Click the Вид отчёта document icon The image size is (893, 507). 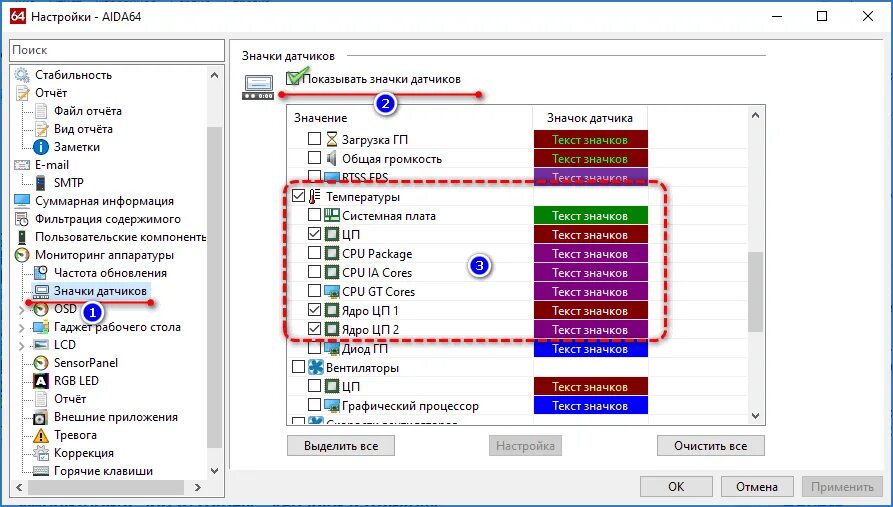[x=41, y=129]
